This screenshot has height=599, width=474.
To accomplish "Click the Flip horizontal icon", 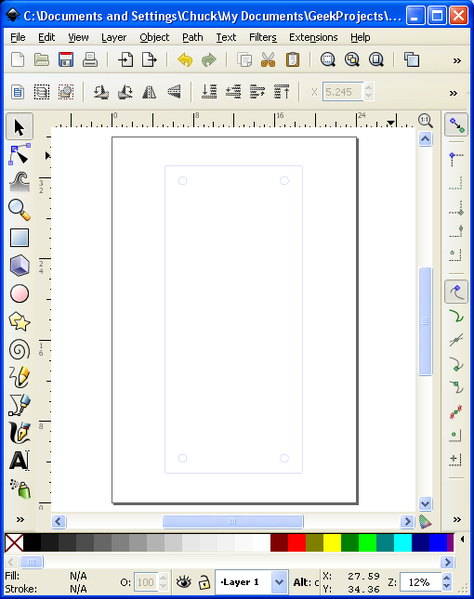I will pos(149,92).
